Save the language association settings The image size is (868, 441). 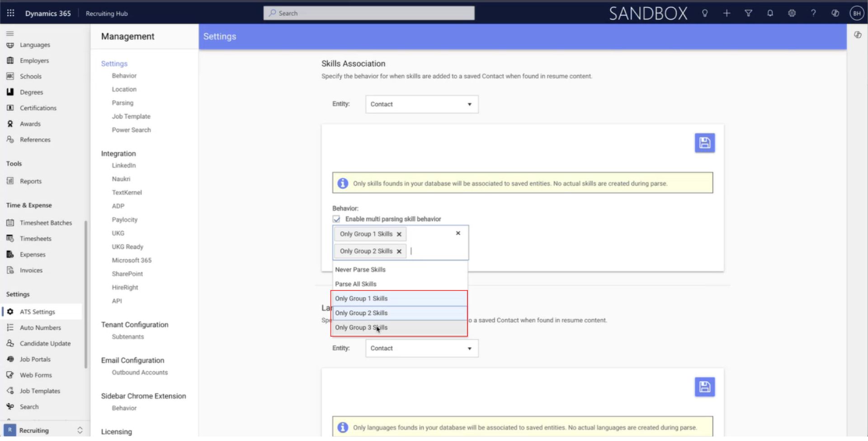704,387
